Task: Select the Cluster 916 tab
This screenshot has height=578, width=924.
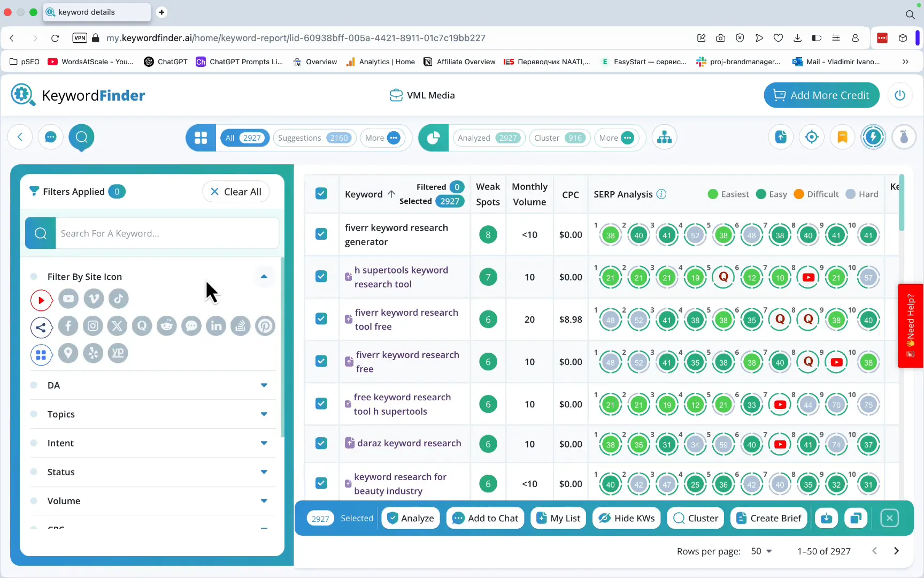Action: pos(559,138)
